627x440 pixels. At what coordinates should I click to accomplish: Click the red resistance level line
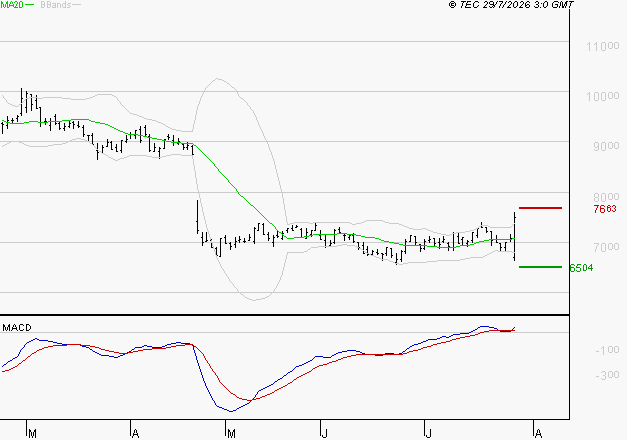[540, 208]
